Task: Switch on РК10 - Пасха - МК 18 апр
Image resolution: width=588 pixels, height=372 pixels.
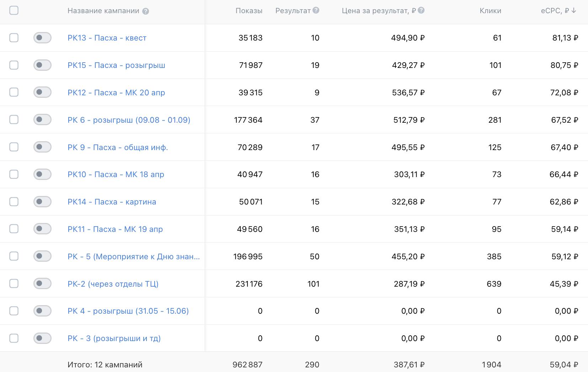Action: click(x=42, y=174)
